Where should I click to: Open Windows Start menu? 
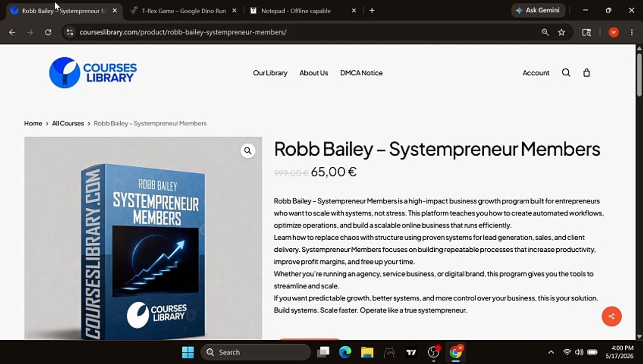188,352
